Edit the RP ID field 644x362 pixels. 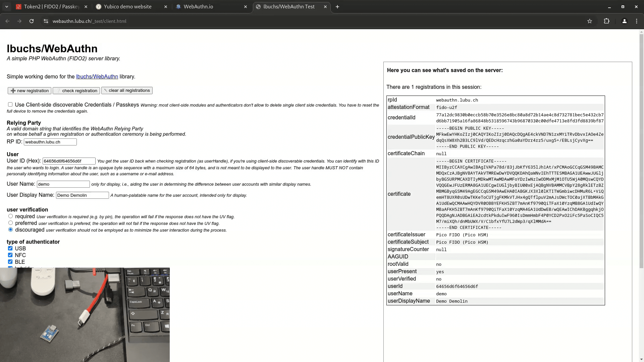tap(50, 142)
